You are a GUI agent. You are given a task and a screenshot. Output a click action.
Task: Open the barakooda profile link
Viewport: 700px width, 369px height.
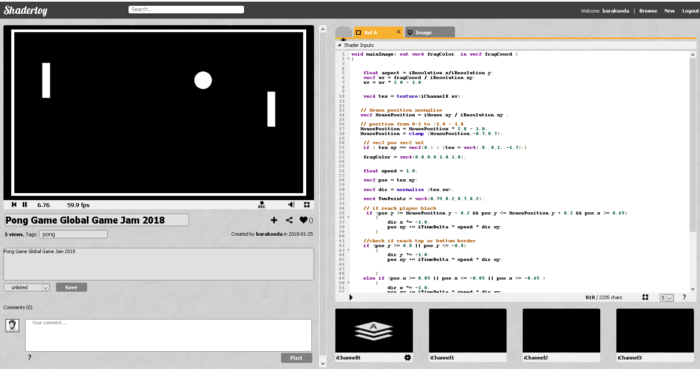pos(616,11)
